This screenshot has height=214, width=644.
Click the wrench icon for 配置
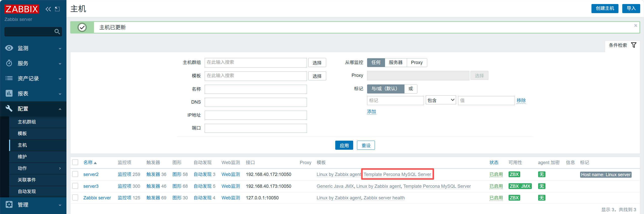pos(9,108)
